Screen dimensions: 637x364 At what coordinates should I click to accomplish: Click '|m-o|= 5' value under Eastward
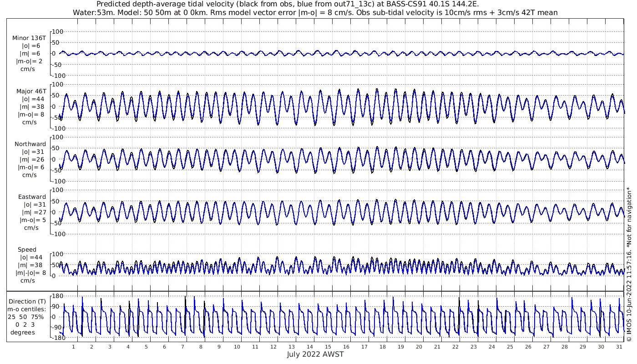pyautogui.click(x=32, y=220)
